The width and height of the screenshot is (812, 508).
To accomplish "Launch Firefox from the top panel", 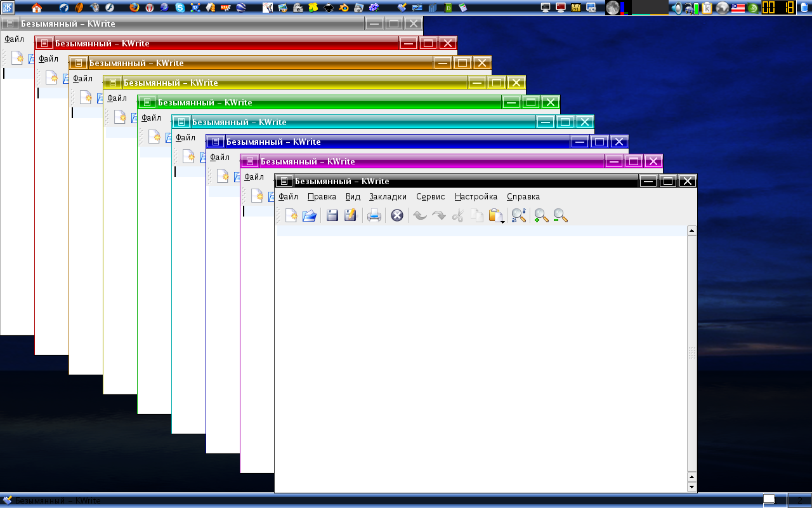I will click(134, 8).
